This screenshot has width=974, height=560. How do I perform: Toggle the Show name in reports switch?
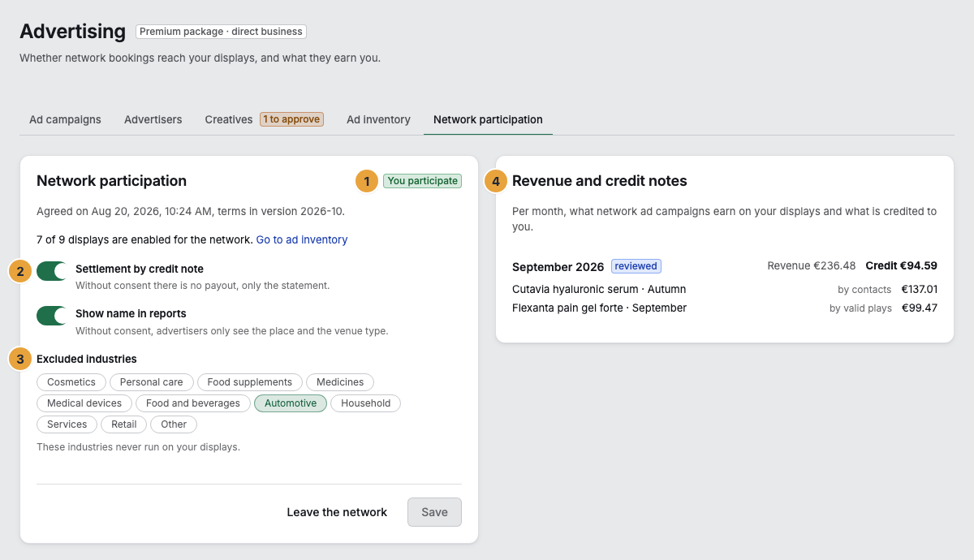pyautogui.click(x=52, y=316)
